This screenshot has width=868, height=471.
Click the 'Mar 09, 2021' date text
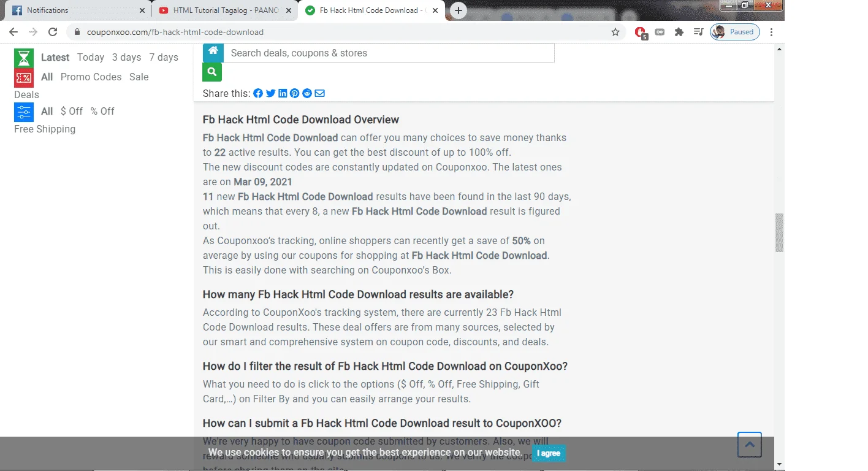[263, 182]
